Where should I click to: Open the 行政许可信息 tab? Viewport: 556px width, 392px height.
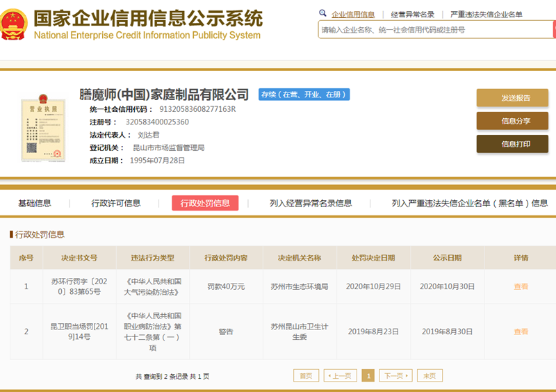tap(116, 203)
